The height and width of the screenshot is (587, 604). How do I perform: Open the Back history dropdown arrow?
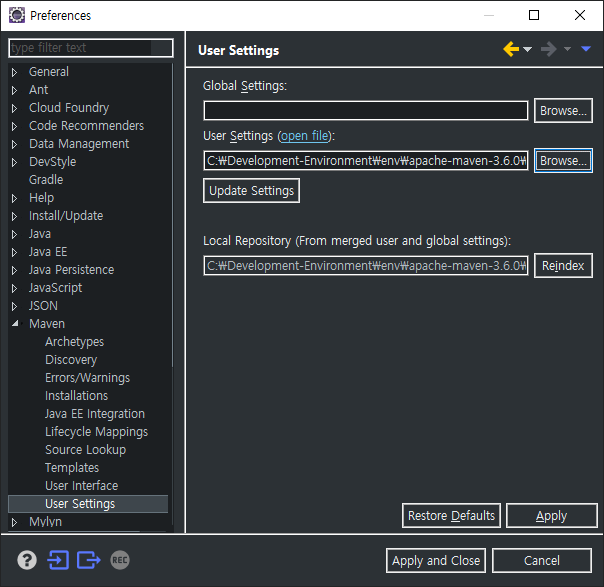[x=528, y=49]
